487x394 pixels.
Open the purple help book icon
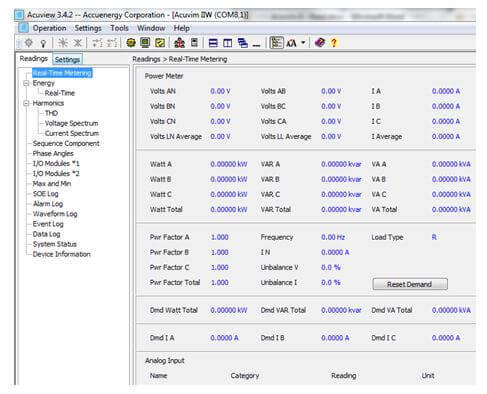pos(320,43)
